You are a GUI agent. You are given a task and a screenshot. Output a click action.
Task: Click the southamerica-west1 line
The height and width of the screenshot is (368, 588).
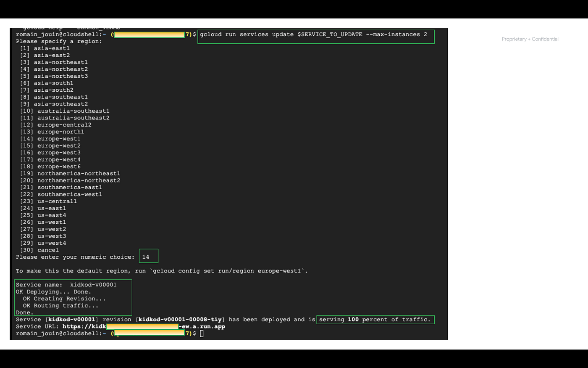tap(61, 194)
